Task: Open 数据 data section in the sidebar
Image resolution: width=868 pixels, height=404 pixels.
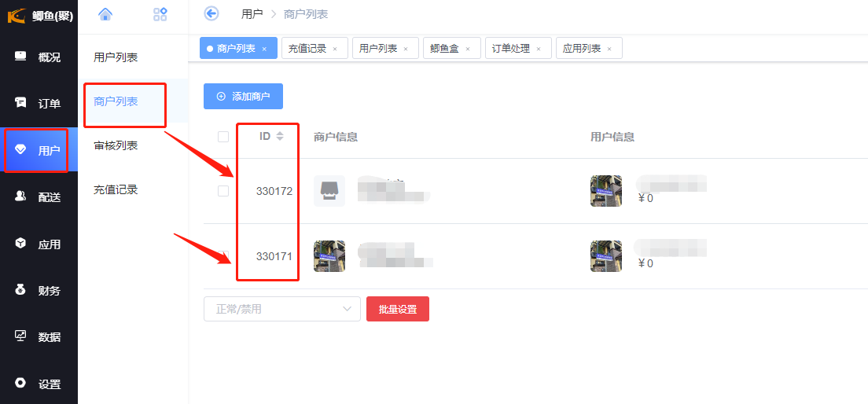Action: (39, 337)
